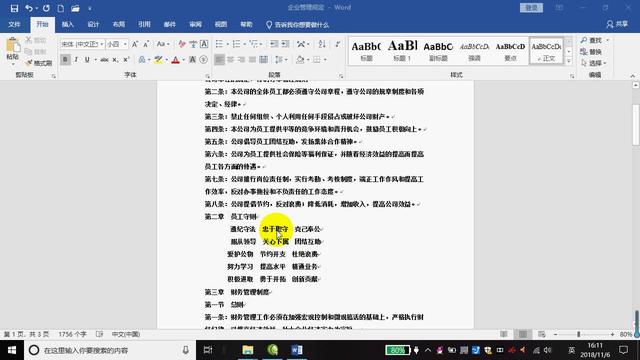
Task: Click the Windows search box
Action: [x=110, y=350]
